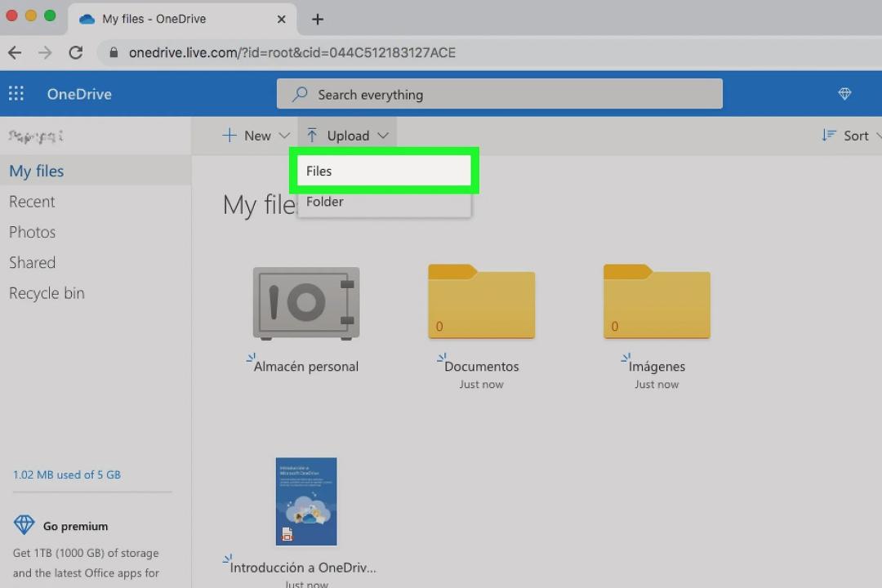Open the Sort options
882x588 pixels.
click(850, 136)
